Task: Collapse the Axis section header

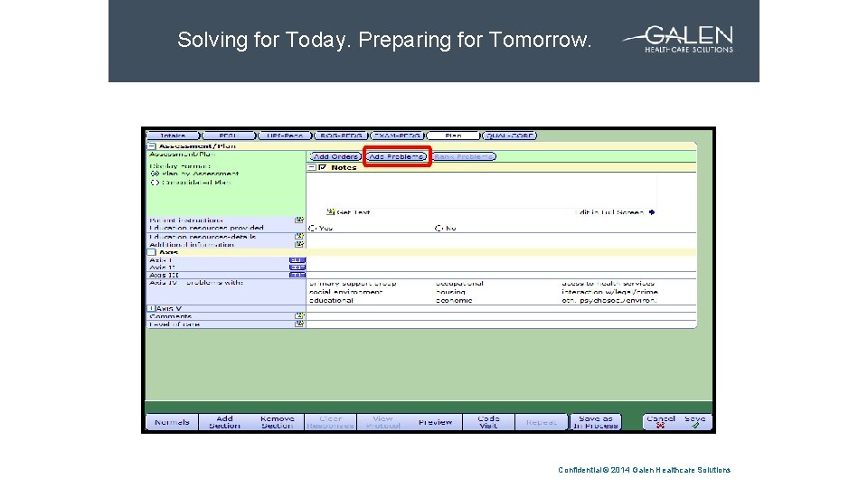Action: (152, 252)
